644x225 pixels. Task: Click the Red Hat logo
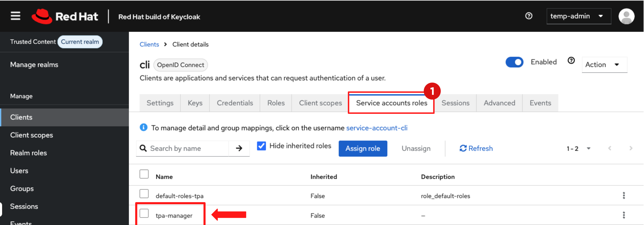click(x=65, y=16)
